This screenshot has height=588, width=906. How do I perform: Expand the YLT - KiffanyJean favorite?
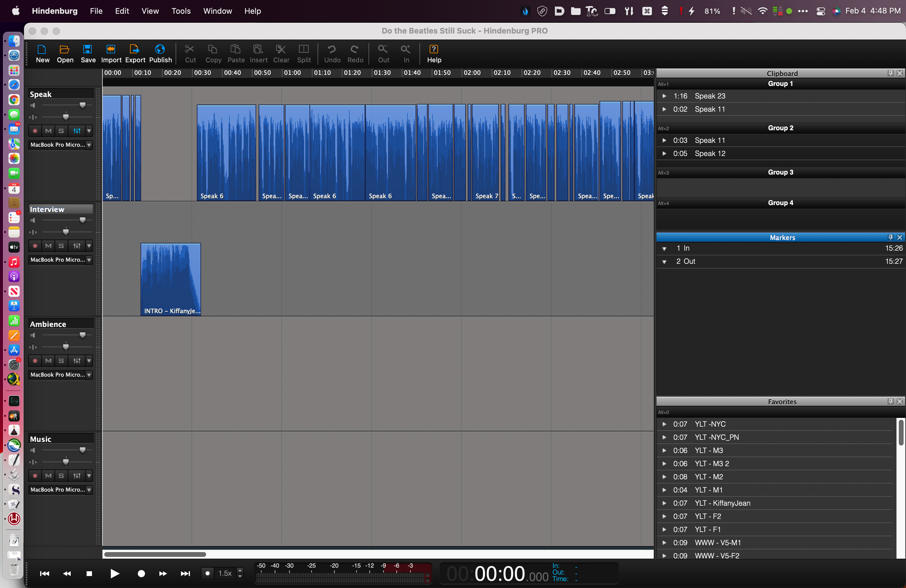click(664, 503)
